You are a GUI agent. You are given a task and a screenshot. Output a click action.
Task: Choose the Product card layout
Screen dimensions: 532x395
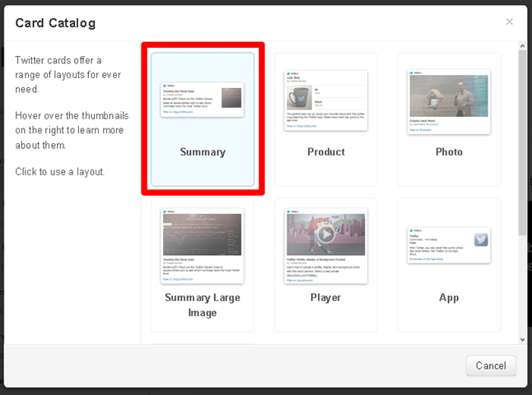click(326, 119)
